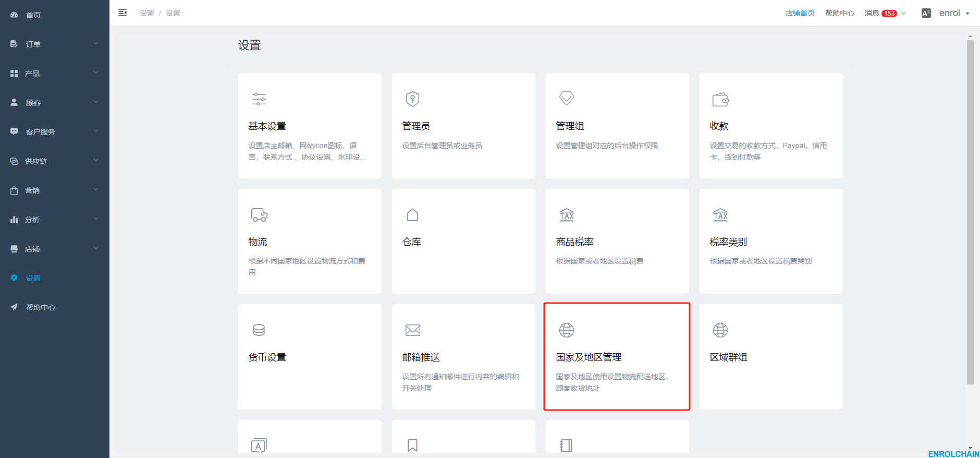Expand the 订单 sidebar menu chevron
The width and height of the screenshot is (980, 458).
coord(96,43)
